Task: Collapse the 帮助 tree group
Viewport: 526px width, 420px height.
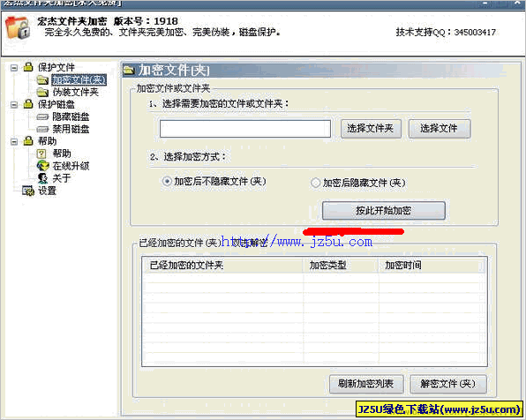Action: coord(14,141)
